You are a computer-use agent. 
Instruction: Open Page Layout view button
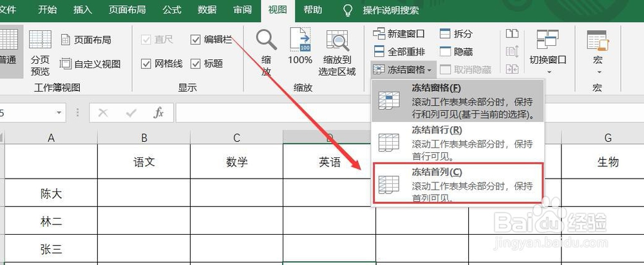[x=86, y=40]
